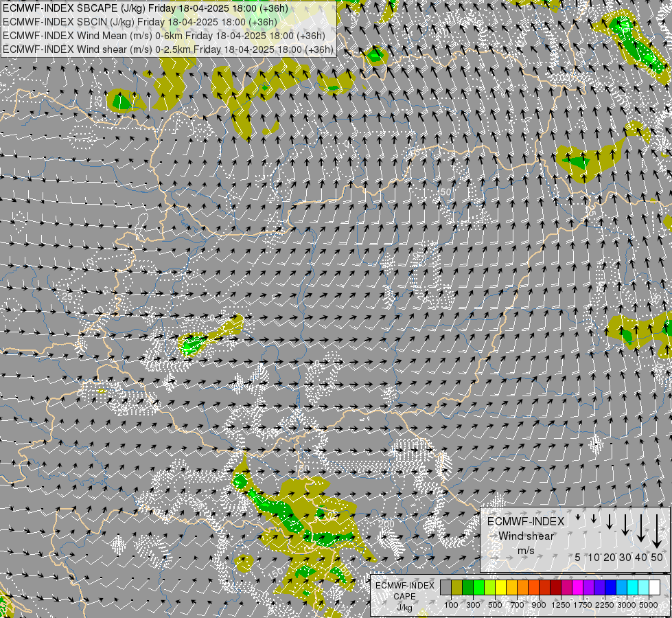Click the 40 m/s wind shear legend arrow
The width and height of the screenshot is (672, 618).
point(641,528)
